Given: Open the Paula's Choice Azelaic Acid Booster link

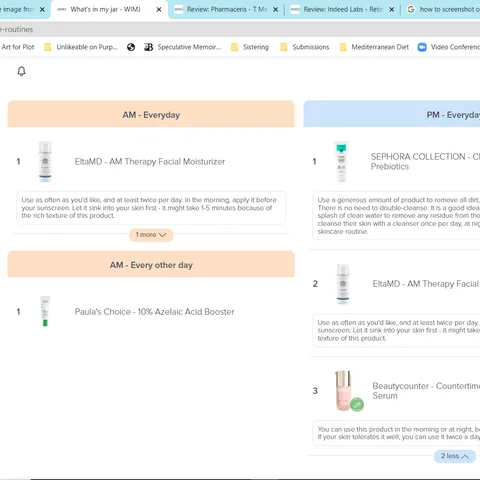Looking at the screenshot, I should coord(154,312).
